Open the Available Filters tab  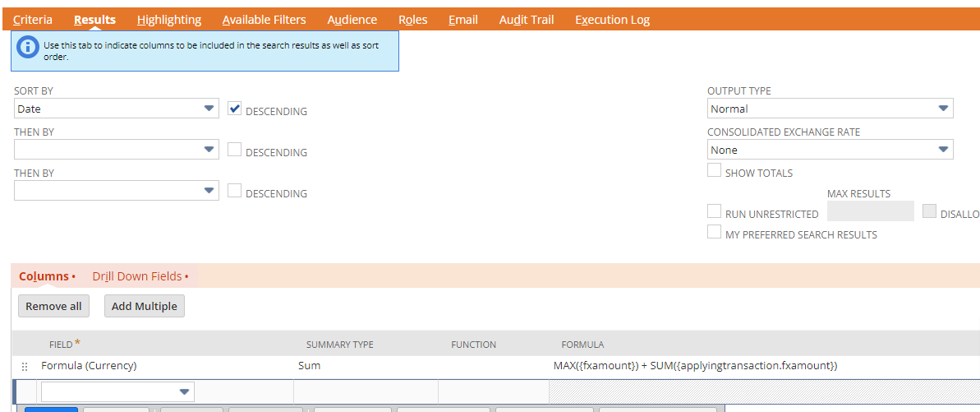coord(264,20)
